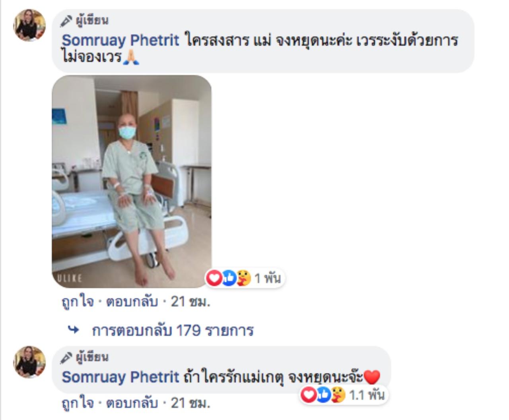Image resolution: width=509 pixels, height=420 pixels.
Task: Click the pencil author icon on the first comment
Action: 66,21
